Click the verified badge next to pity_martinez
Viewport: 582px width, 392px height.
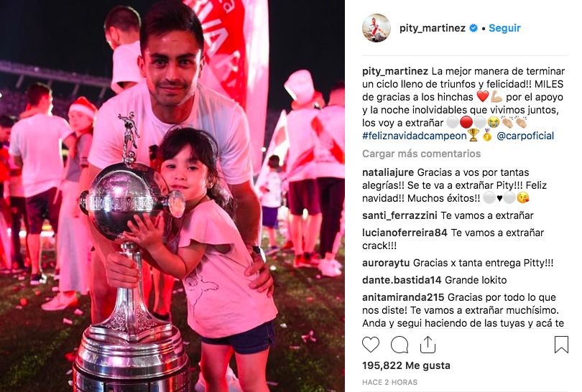(474, 28)
